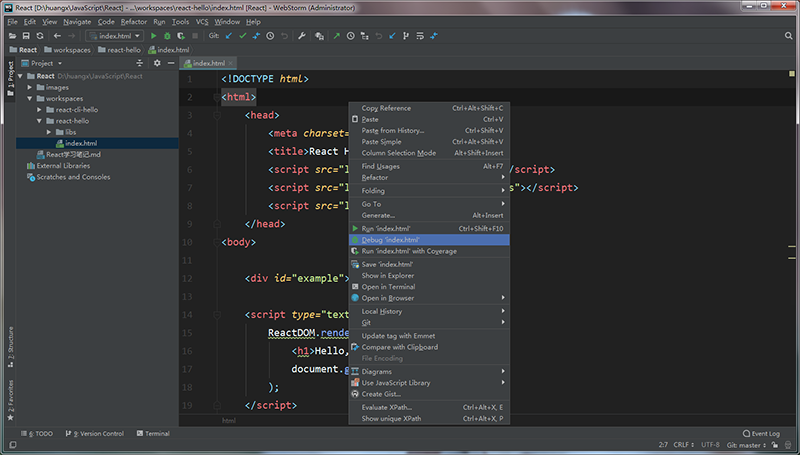
Task: Collapse the react-hello folder
Action: coord(39,121)
